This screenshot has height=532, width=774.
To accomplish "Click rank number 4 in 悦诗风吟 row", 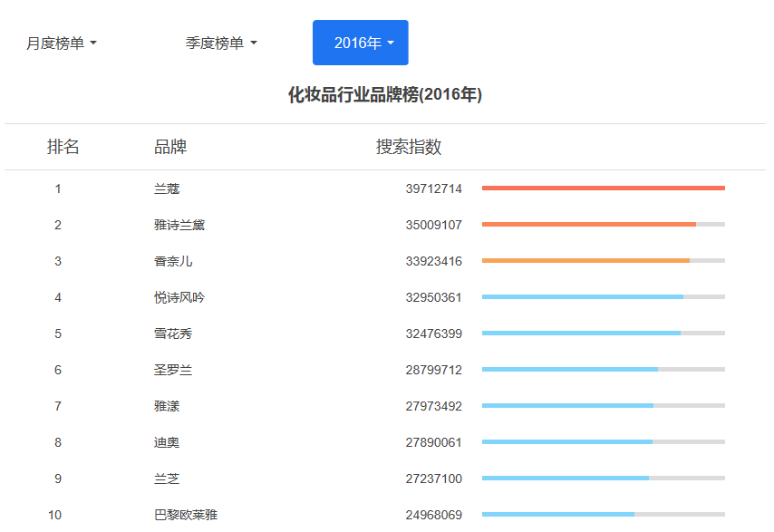I will point(58,297).
